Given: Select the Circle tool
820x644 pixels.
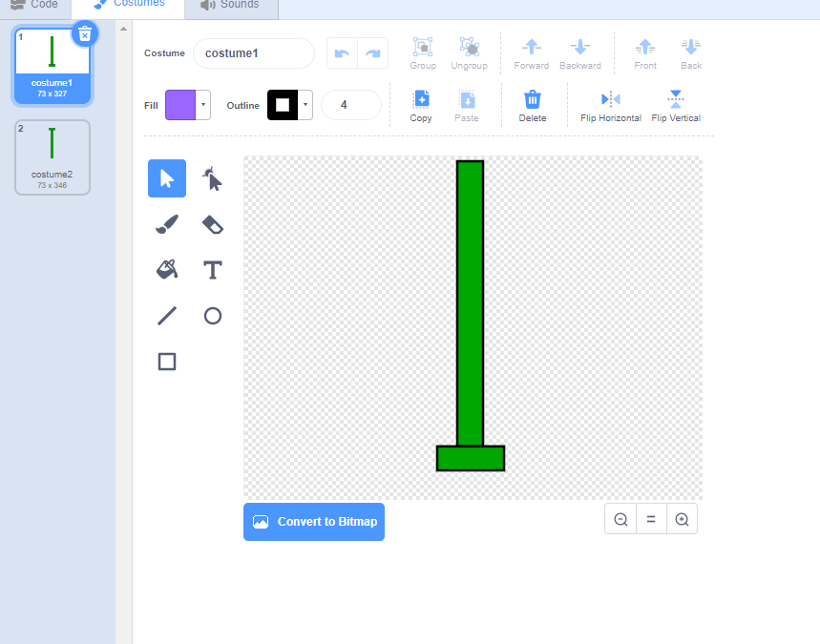Looking at the screenshot, I should [x=212, y=316].
